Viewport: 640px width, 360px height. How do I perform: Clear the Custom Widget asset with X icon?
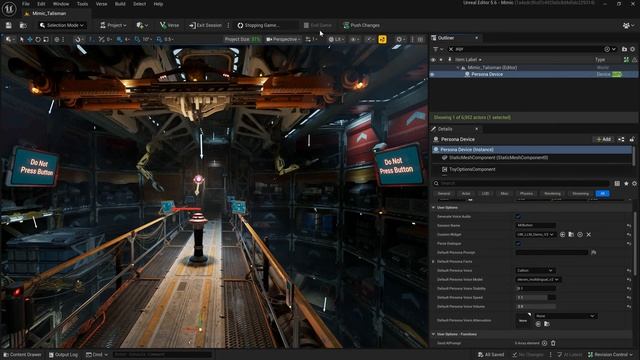tap(589, 235)
